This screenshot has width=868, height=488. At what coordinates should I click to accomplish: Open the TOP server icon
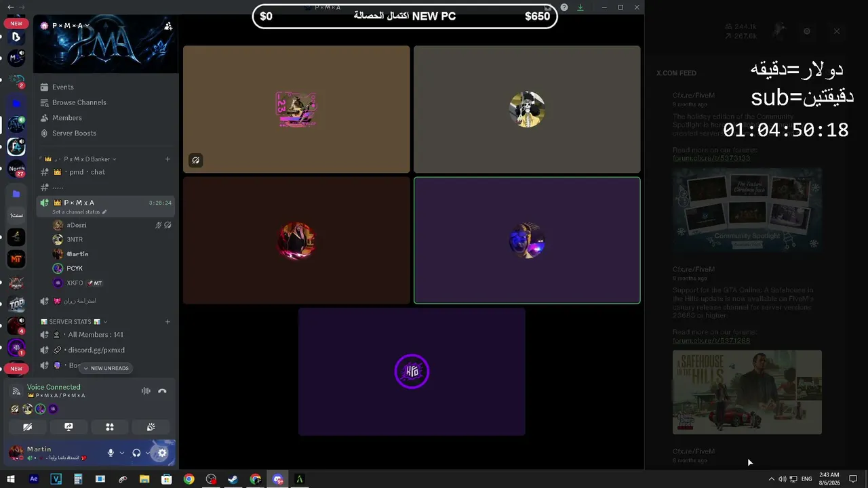pyautogui.click(x=16, y=304)
